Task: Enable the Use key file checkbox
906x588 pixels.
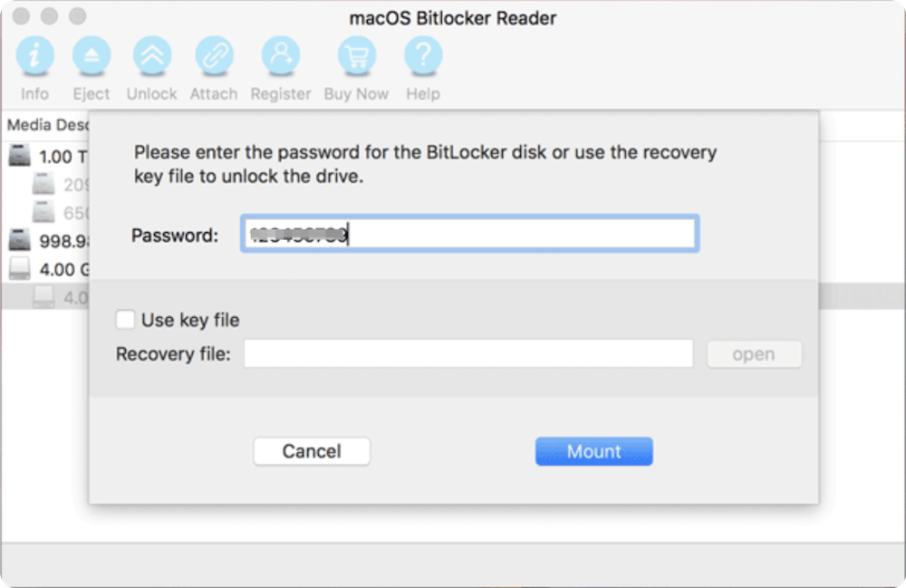Action: (124, 319)
